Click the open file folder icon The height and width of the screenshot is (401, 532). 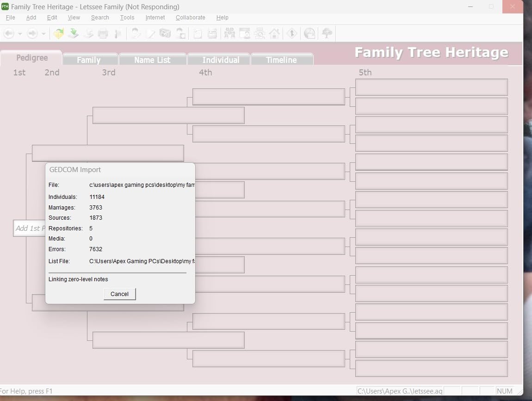pos(58,34)
